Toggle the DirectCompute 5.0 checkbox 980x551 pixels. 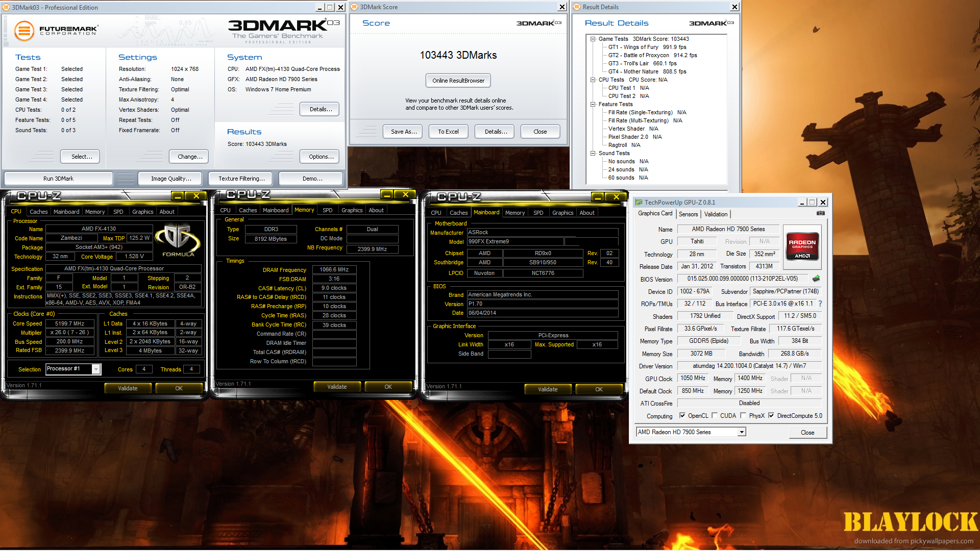point(771,415)
